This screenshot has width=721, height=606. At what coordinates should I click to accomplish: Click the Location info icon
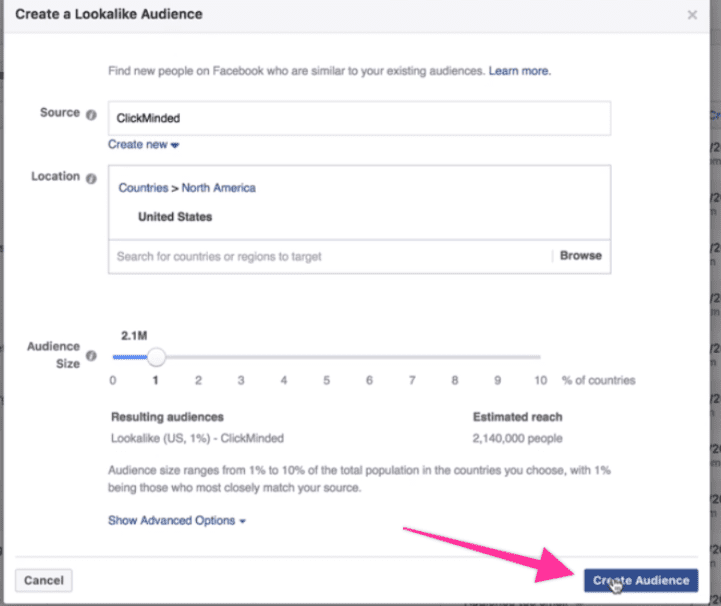coord(92,178)
